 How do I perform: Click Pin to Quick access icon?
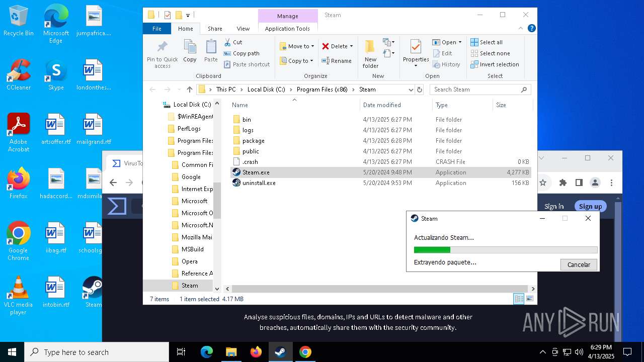[x=162, y=54]
